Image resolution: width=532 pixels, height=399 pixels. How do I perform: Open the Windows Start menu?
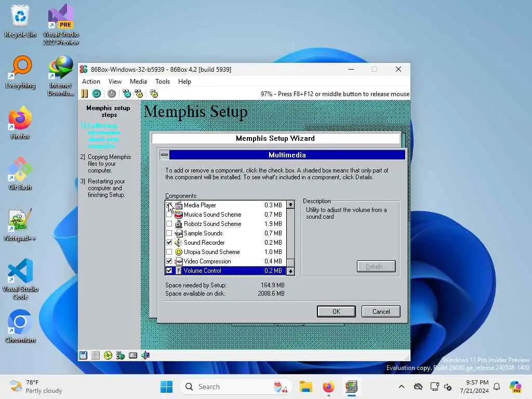pos(166,387)
